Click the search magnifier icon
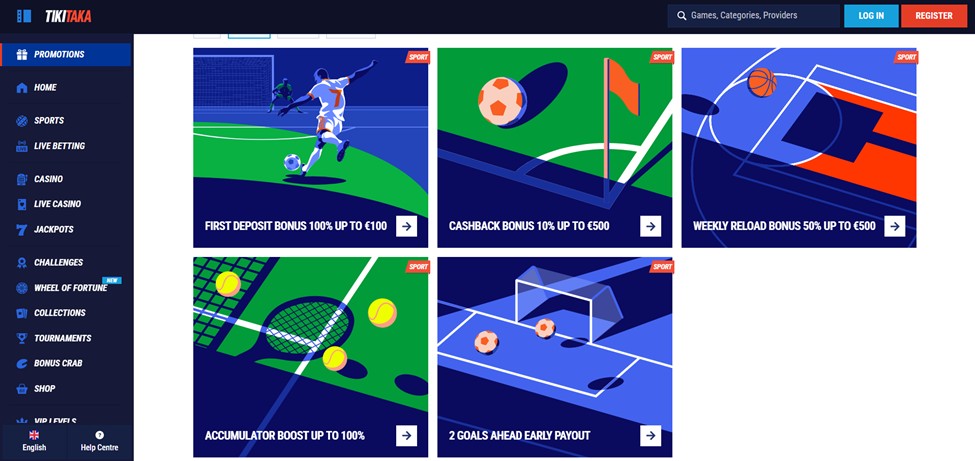 pos(682,16)
